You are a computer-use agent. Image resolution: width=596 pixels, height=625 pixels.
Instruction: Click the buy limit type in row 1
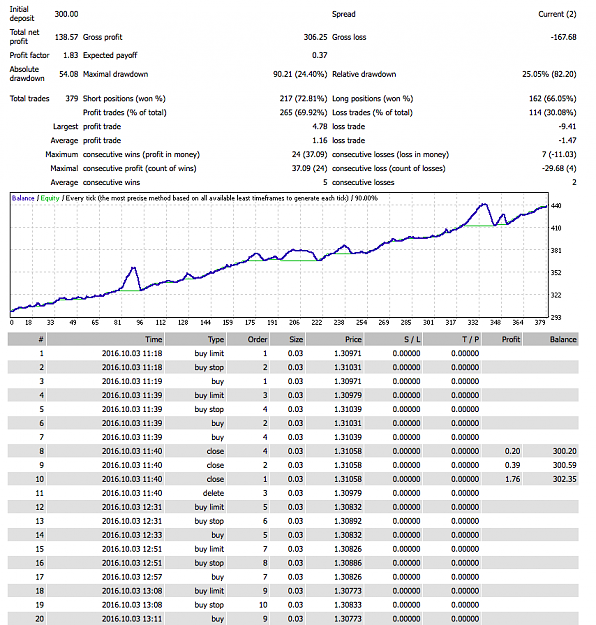pos(209,353)
